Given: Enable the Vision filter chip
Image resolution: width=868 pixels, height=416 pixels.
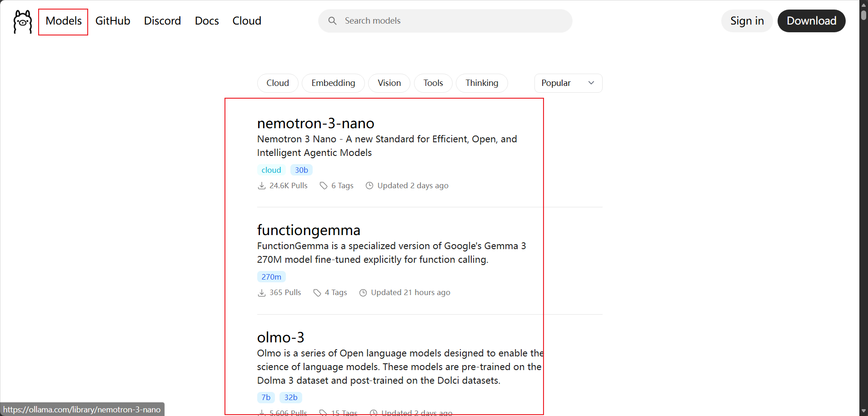Looking at the screenshot, I should (x=389, y=83).
